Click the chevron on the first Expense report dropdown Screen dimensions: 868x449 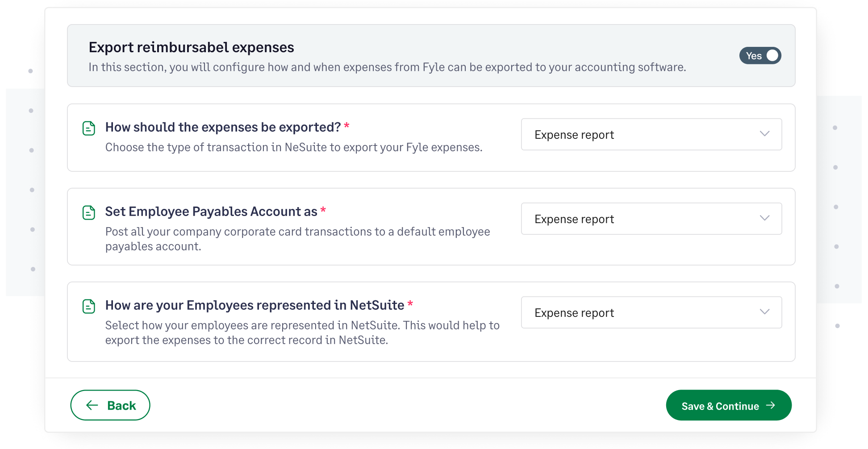765,134
